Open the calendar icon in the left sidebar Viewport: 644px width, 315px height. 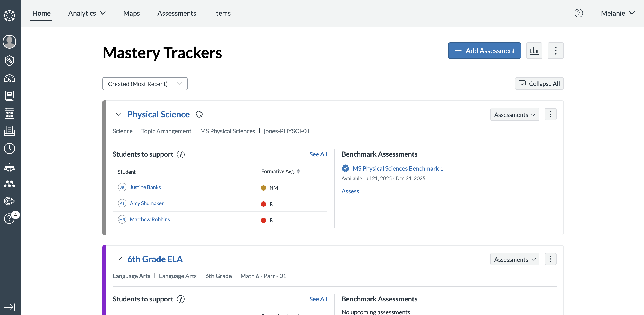point(9,113)
